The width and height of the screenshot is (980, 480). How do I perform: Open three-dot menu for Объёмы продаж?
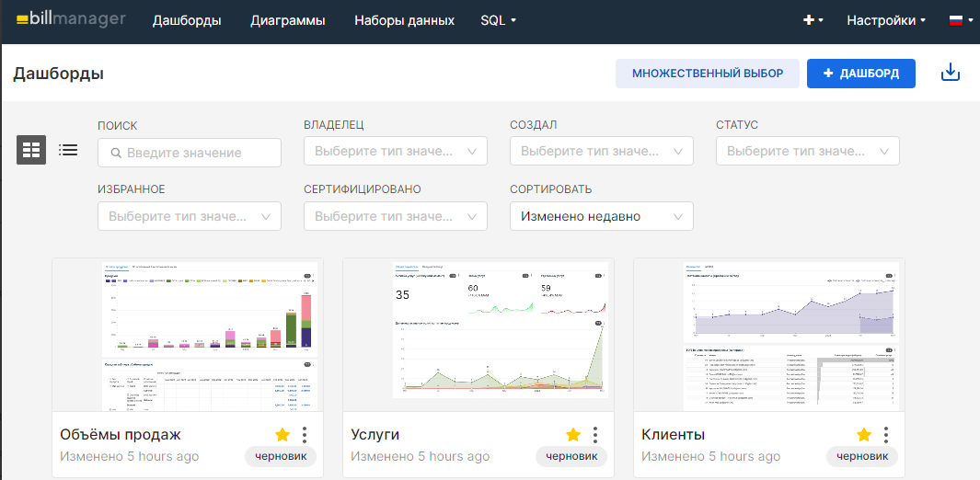pos(305,434)
